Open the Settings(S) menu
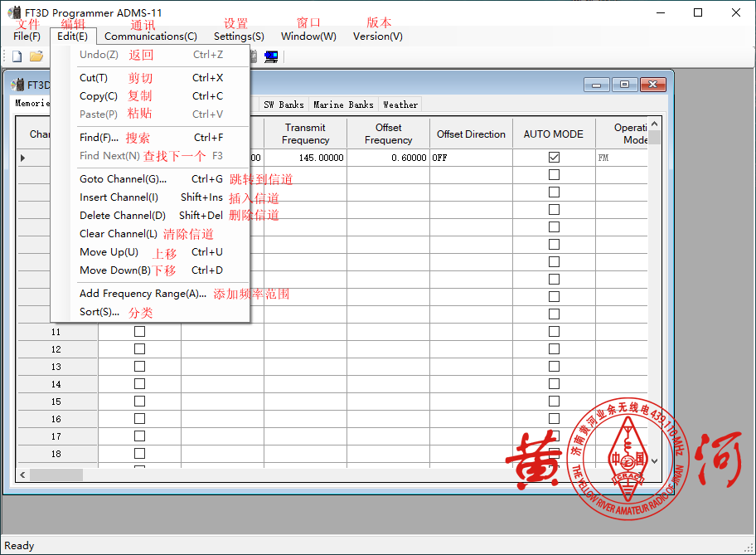Viewport: 756px width, 555px height. (239, 37)
